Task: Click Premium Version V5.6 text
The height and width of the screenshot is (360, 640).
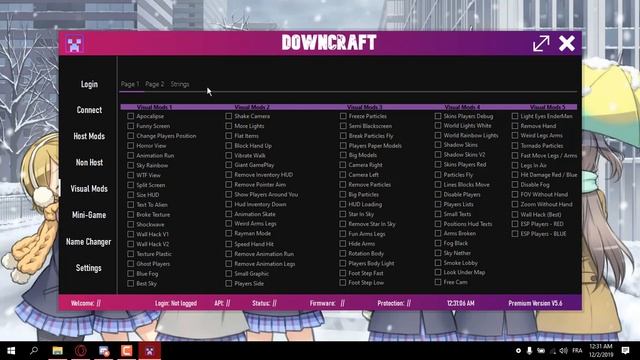Action: pyautogui.click(x=535, y=303)
